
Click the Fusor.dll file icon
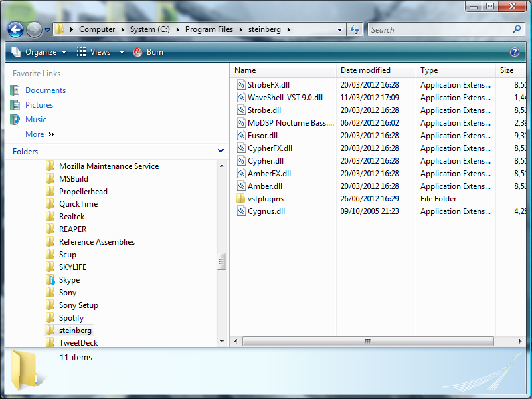241,136
